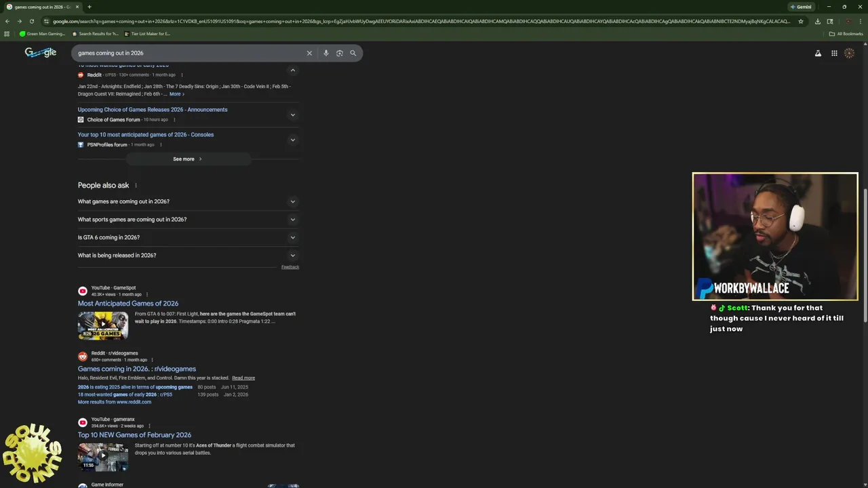Open the Chrome profile icon in toolbar
The height and width of the screenshot is (488, 868).
(x=848, y=21)
